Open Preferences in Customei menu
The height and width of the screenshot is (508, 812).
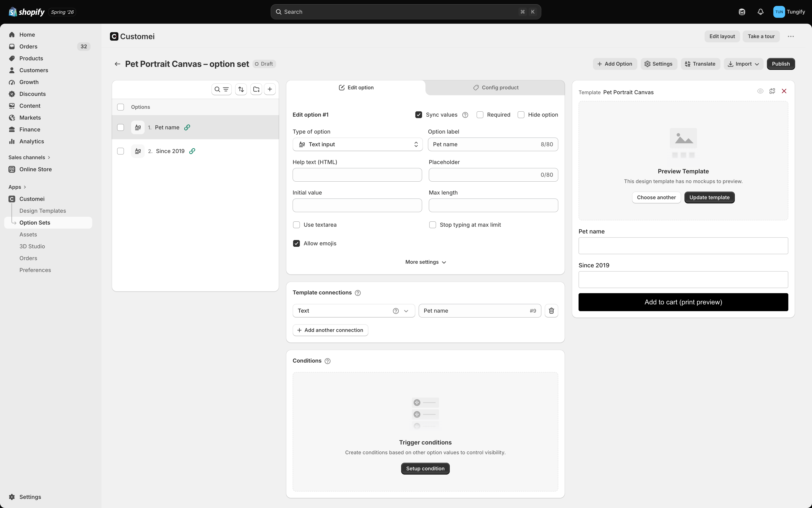[x=35, y=270]
